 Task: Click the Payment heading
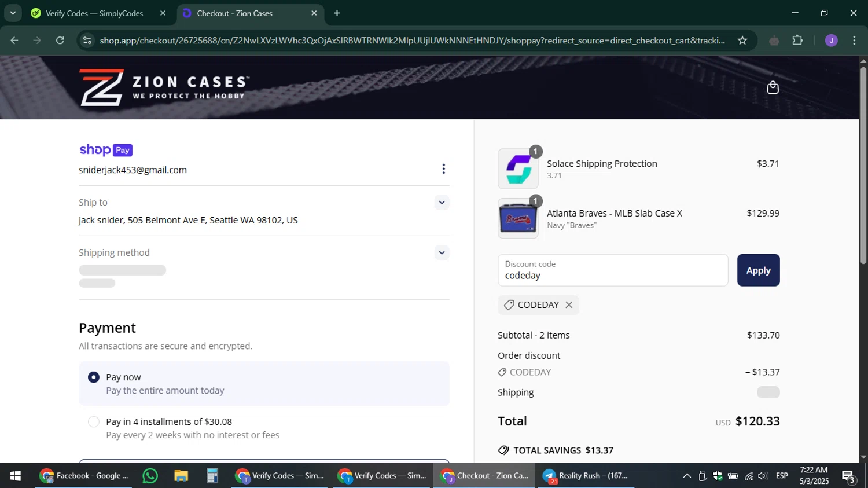click(107, 328)
